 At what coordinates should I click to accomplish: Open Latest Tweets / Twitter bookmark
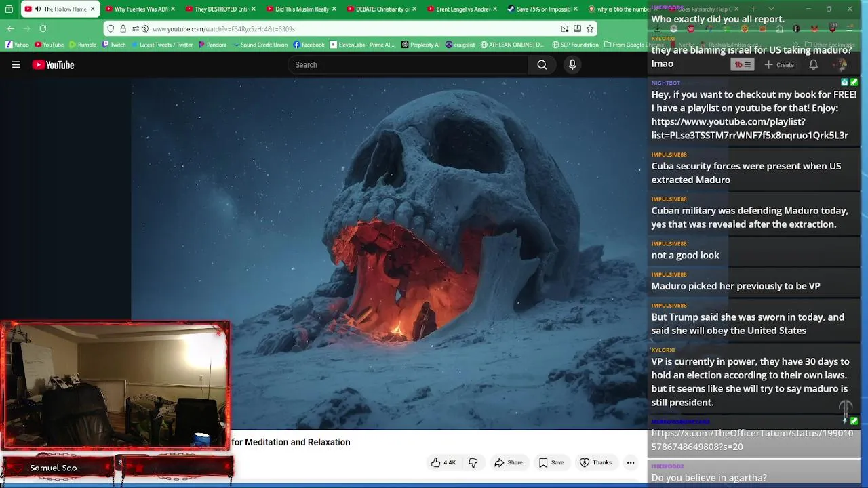pos(162,45)
